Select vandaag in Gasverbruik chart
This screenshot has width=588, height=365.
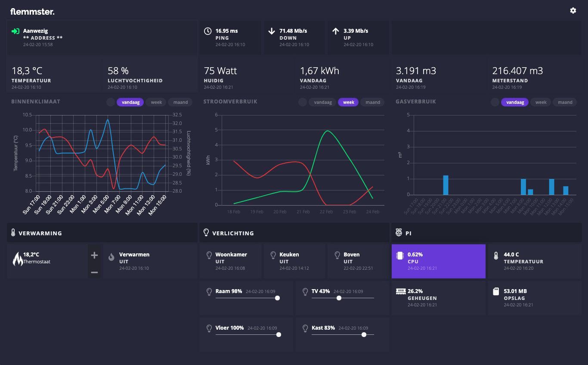[x=515, y=102]
